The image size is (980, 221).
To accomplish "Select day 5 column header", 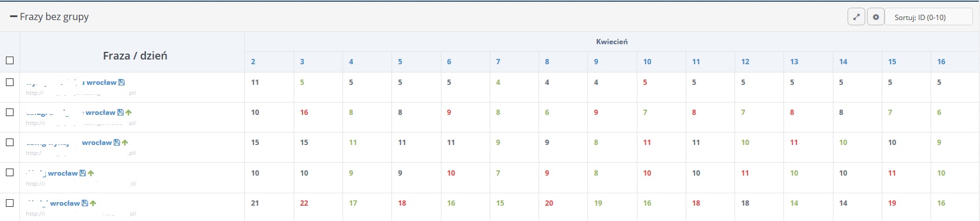I will (x=400, y=61).
